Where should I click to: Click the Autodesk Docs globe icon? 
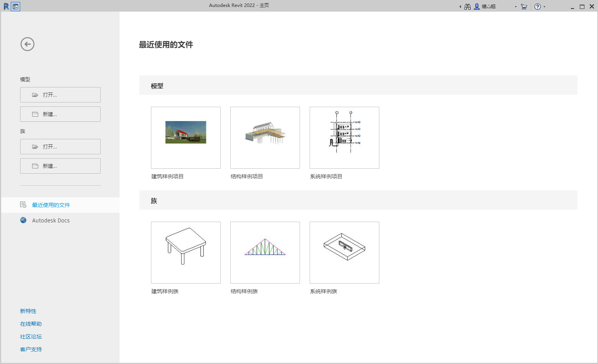(23, 220)
